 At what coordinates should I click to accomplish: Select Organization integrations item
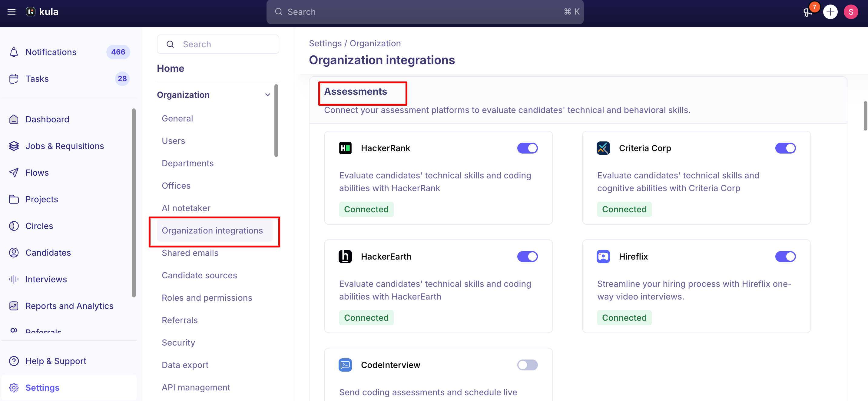(x=214, y=230)
